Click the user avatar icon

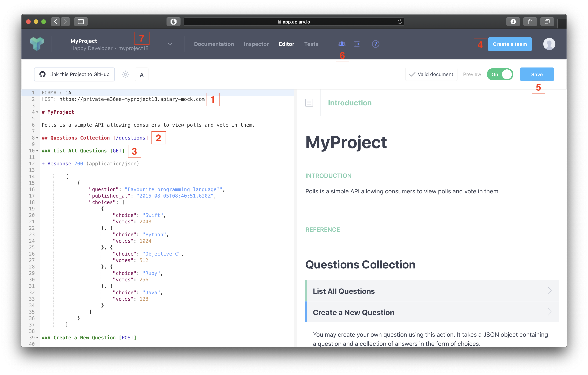[x=549, y=44]
